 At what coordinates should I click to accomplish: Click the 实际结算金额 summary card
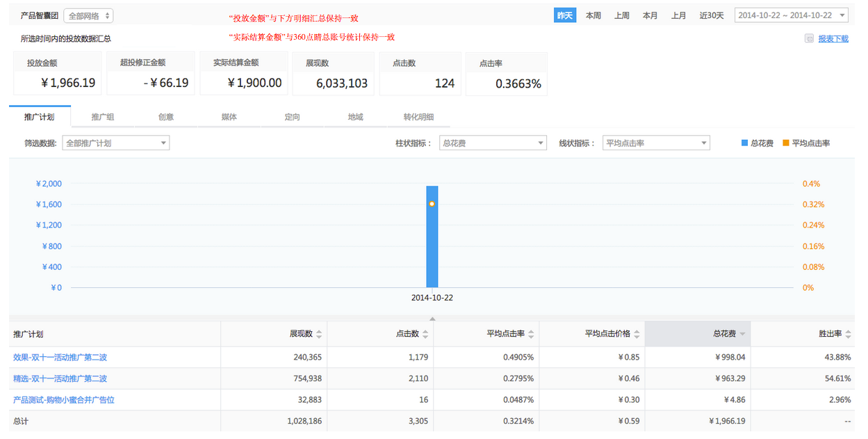pos(244,74)
